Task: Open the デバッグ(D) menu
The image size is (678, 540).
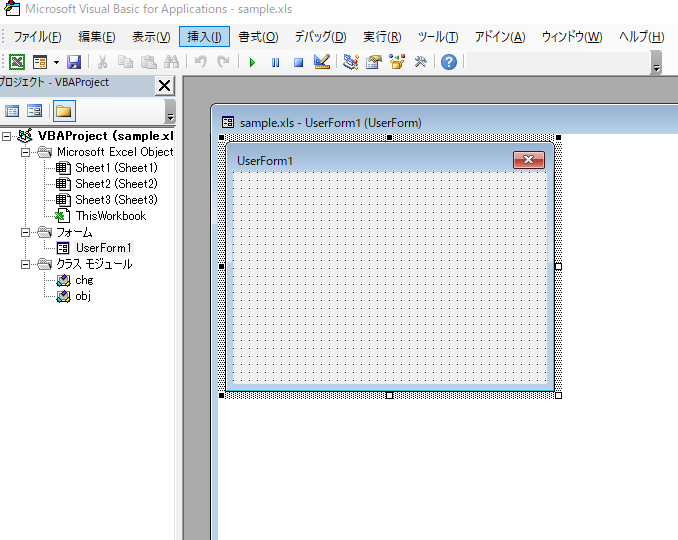Action: [x=320, y=37]
